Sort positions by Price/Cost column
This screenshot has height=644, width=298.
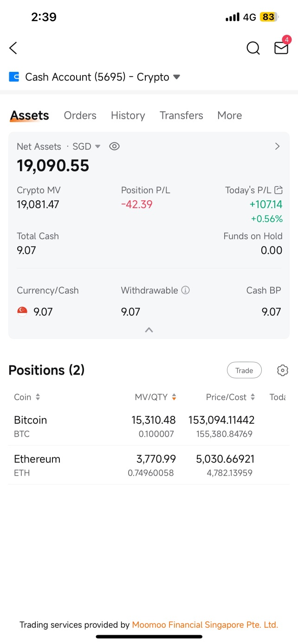point(231,397)
